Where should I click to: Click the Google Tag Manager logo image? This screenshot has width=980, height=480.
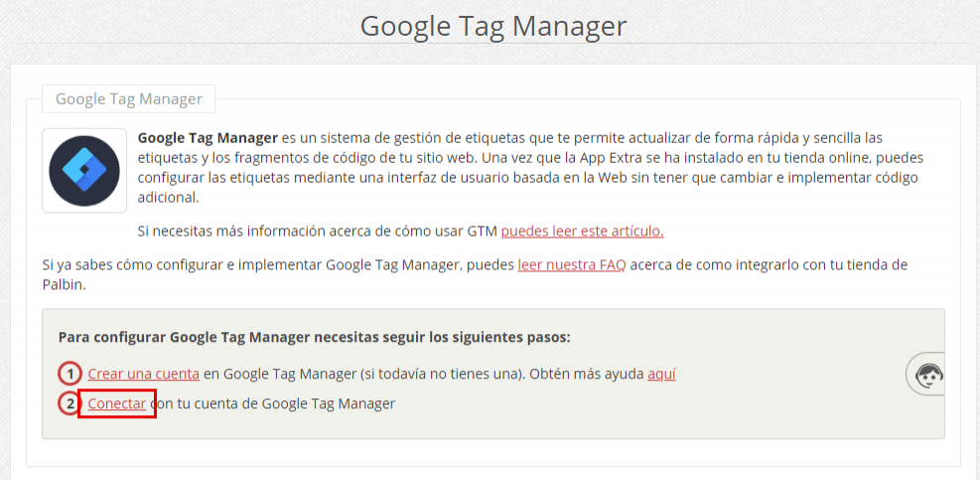84,170
